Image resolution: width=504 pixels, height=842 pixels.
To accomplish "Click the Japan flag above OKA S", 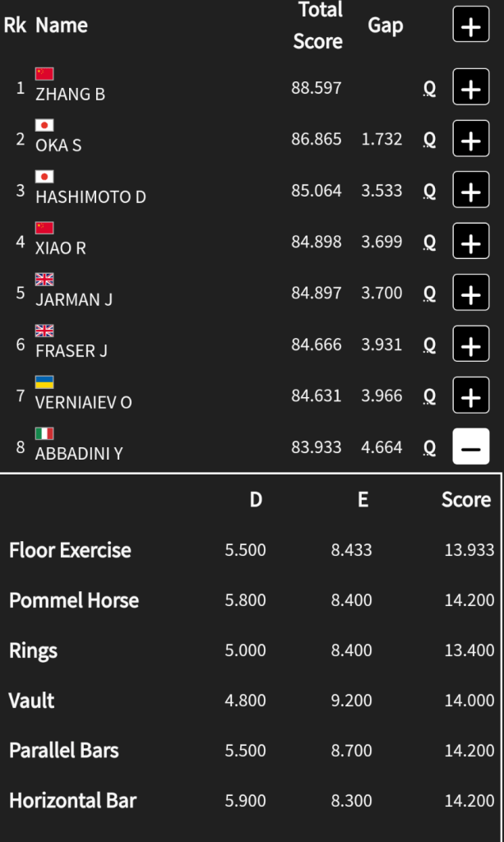I will [x=44, y=125].
